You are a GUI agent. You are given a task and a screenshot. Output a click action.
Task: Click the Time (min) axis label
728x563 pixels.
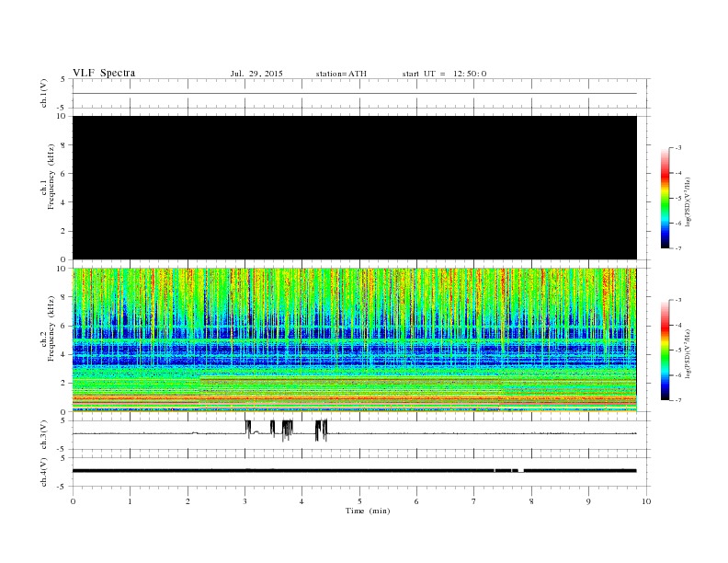pyautogui.click(x=368, y=511)
